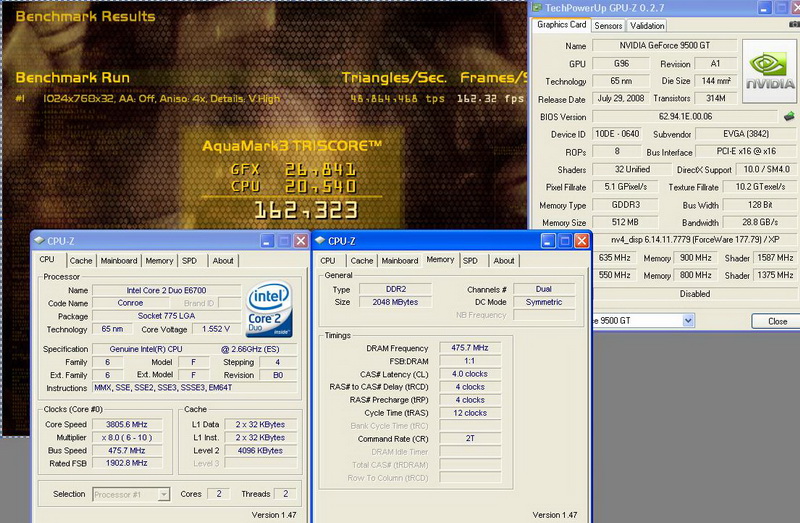Open the Sensors tab in GPU-Z

point(608,26)
